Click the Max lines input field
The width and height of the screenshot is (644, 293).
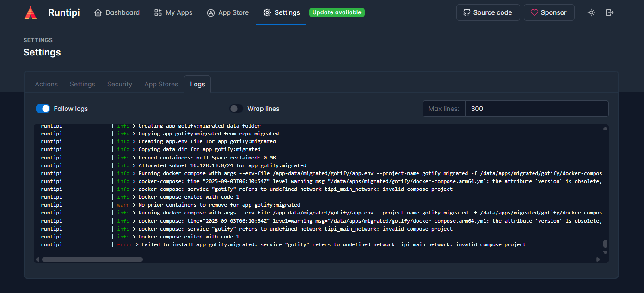click(536, 109)
